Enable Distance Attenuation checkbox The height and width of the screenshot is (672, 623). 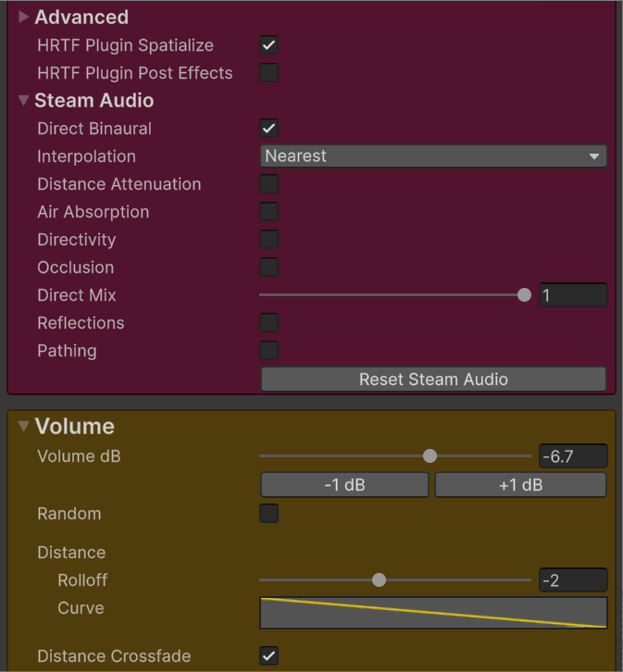coord(269,184)
